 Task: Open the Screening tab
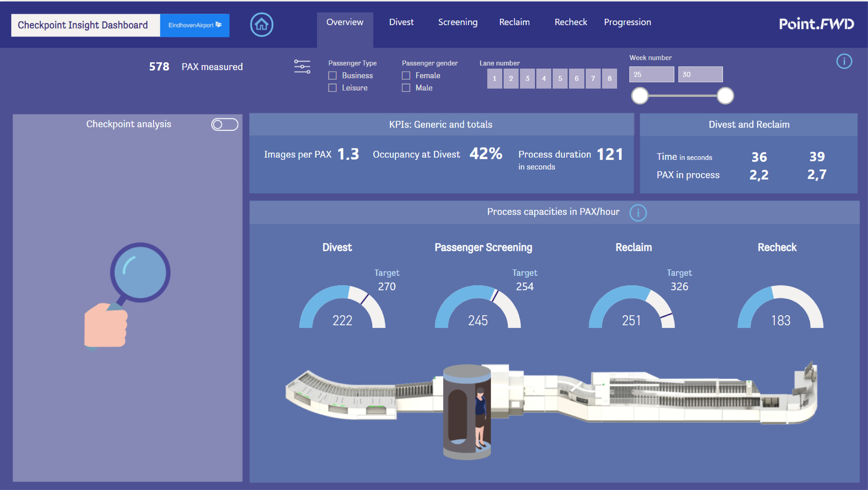[x=458, y=22]
